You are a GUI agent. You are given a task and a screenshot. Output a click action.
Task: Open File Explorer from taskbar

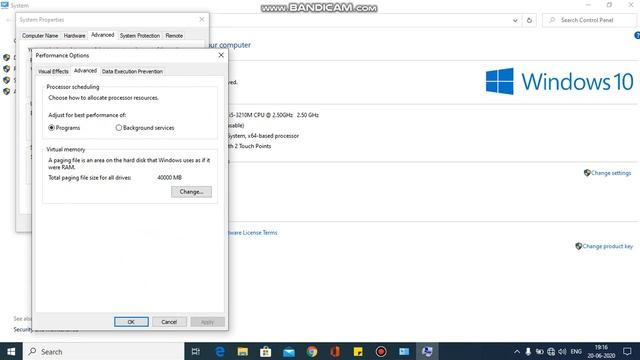click(242, 351)
